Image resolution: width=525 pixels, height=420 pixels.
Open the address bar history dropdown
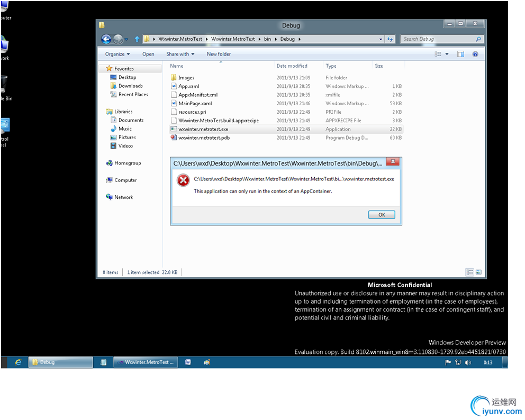pyautogui.click(x=381, y=39)
